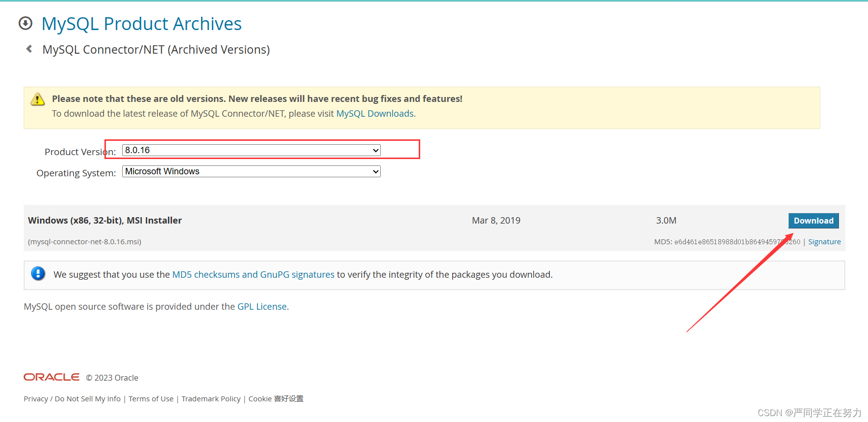
Task: Click the bold old versions warning sentence
Action: tap(257, 99)
